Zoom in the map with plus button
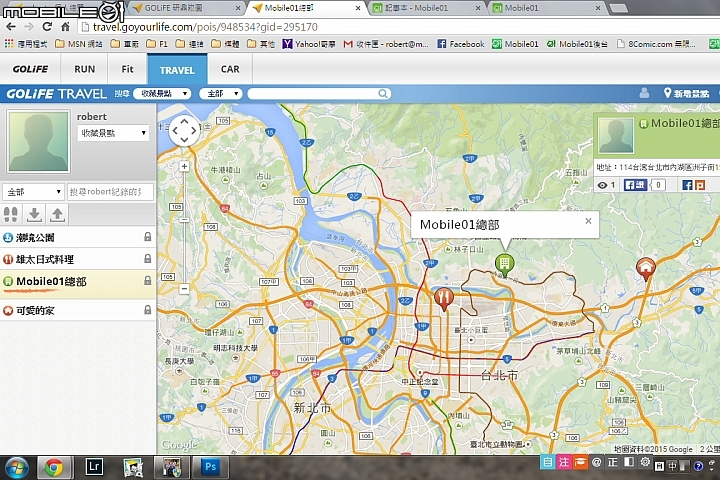720x480 pixels. 184,166
